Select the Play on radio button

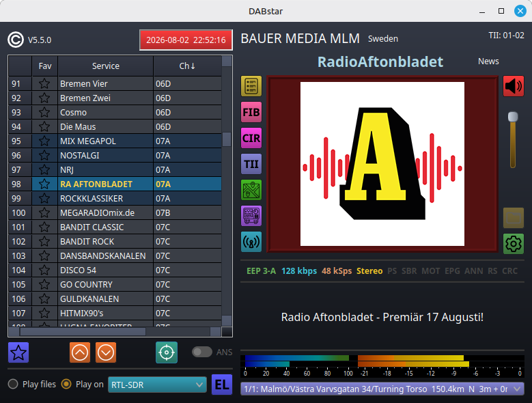tap(66, 384)
